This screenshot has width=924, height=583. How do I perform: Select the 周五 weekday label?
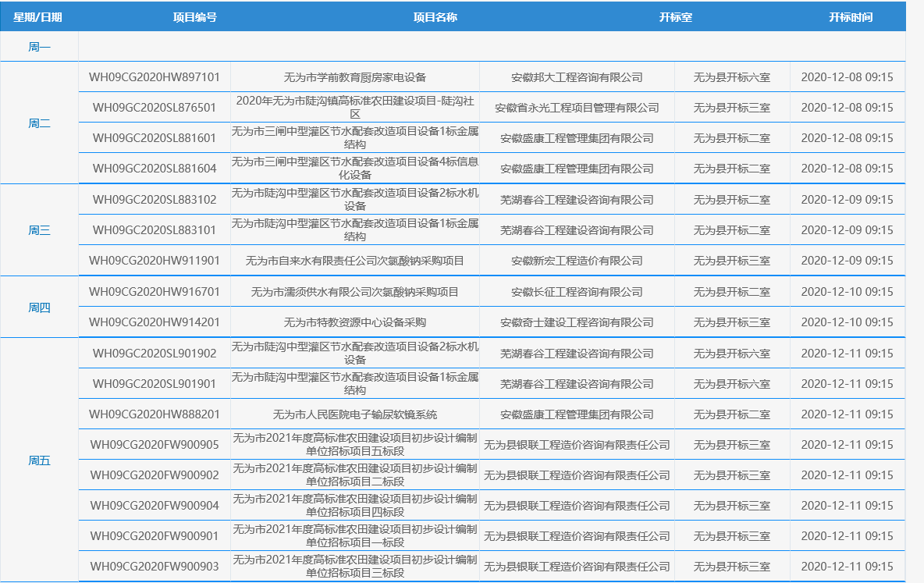tap(39, 460)
